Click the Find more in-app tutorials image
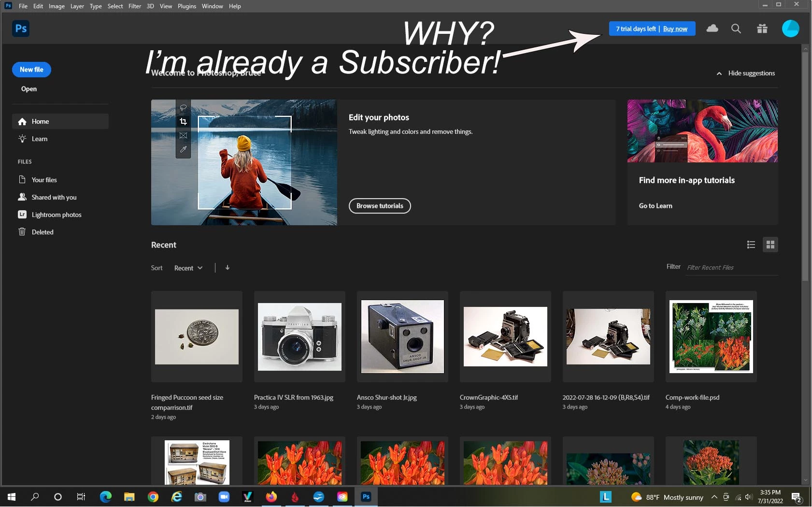 [x=702, y=131]
